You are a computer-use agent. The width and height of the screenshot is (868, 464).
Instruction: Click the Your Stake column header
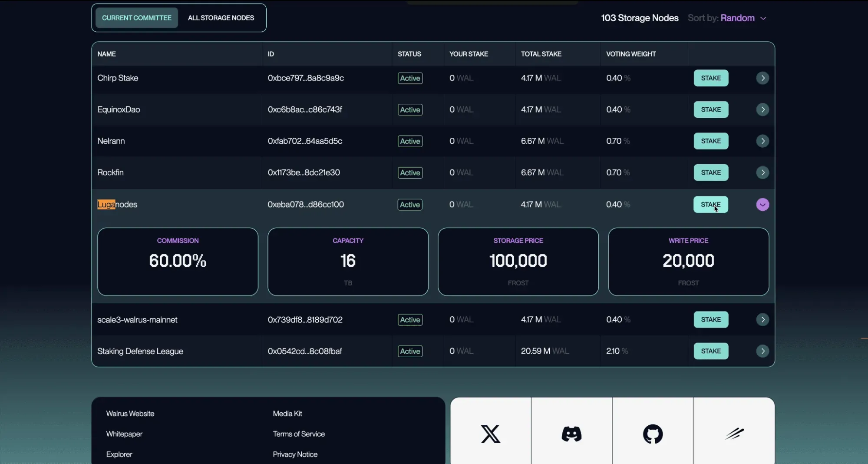click(469, 54)
